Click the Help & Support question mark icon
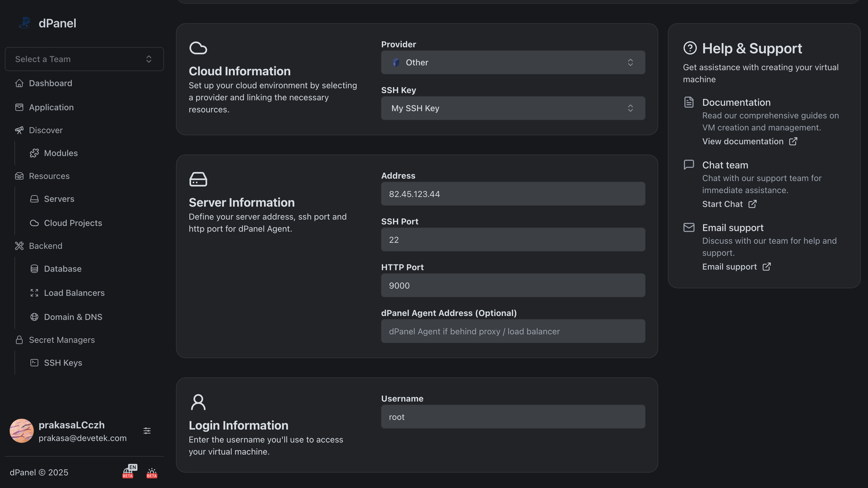 coord(690,48)
